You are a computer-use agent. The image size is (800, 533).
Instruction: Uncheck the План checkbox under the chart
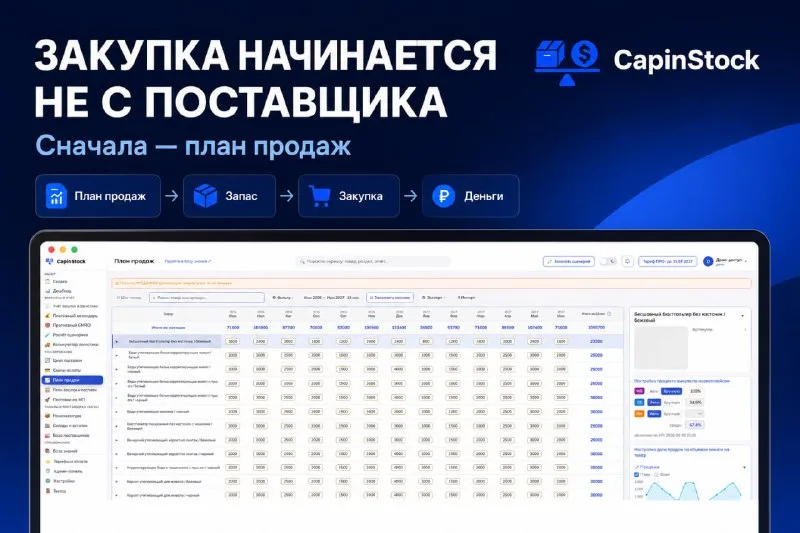tap(636, 475)
